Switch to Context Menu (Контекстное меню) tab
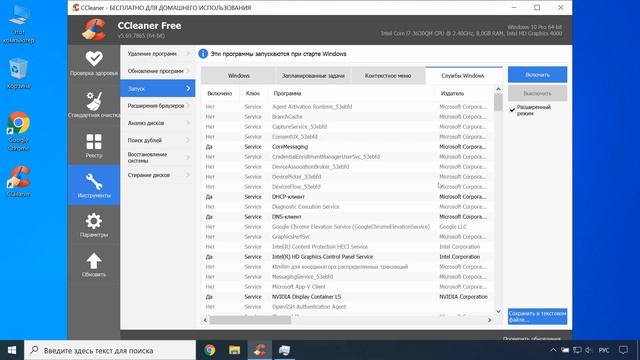Viewport: 640px width, 360px height. [x=388, y=76]
